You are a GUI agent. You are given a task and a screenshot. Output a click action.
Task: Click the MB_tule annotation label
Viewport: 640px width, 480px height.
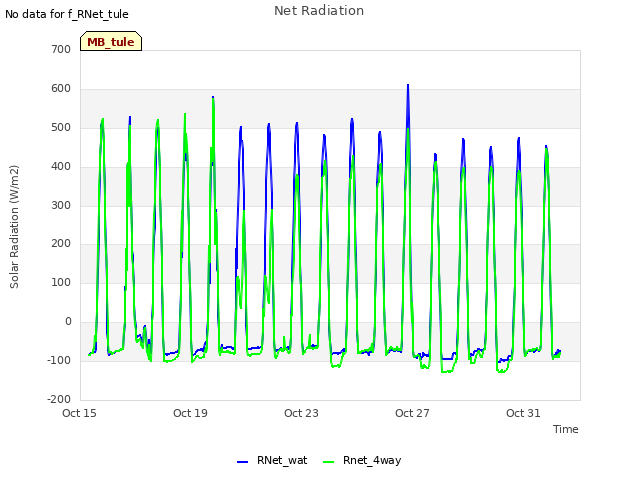pos(111,41)
